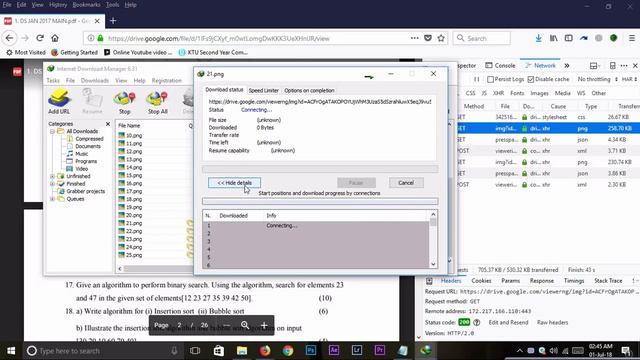640x360 pixels.
Task: Open Photoshop from the taskbar
Action: [x=311, y=351]
